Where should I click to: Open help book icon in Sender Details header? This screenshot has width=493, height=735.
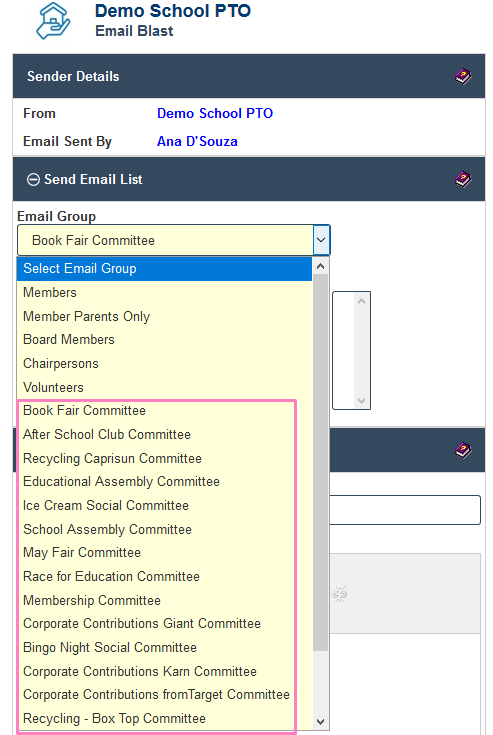coord(463,76)
